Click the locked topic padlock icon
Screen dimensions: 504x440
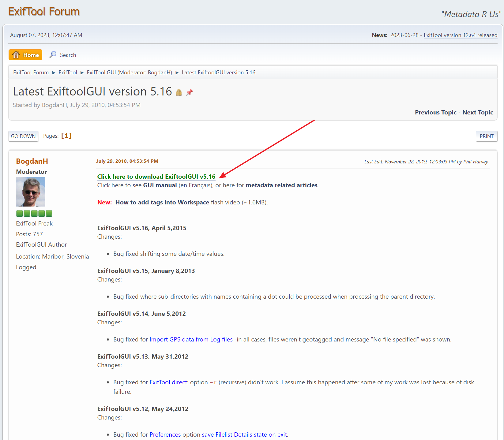[x=179, y=92]
